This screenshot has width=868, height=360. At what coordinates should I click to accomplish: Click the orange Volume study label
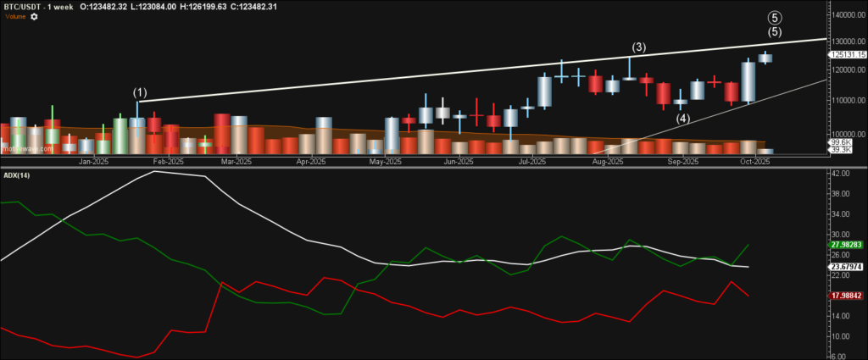point(16,17)
